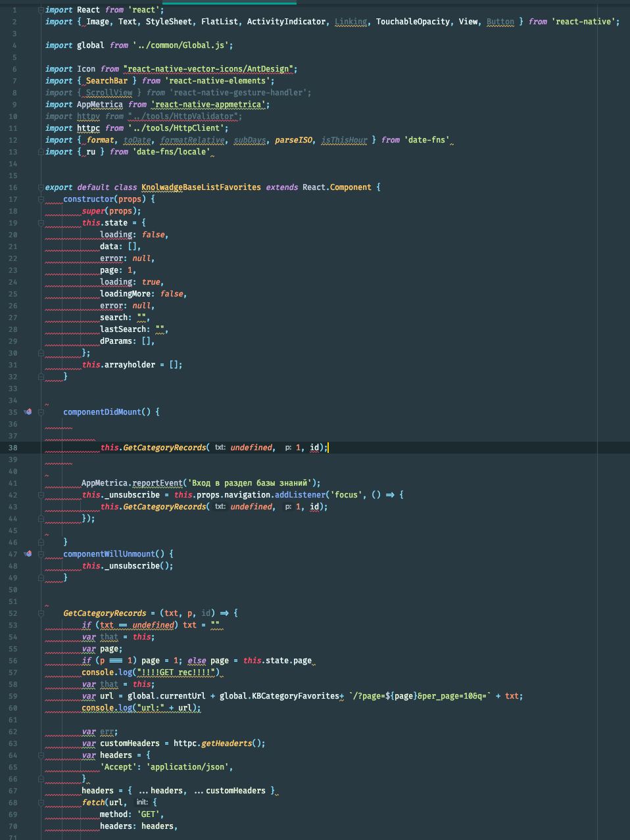Click the class name KnolwadgeBaseListFavorites
630x840 pixels.
[201, 187]
